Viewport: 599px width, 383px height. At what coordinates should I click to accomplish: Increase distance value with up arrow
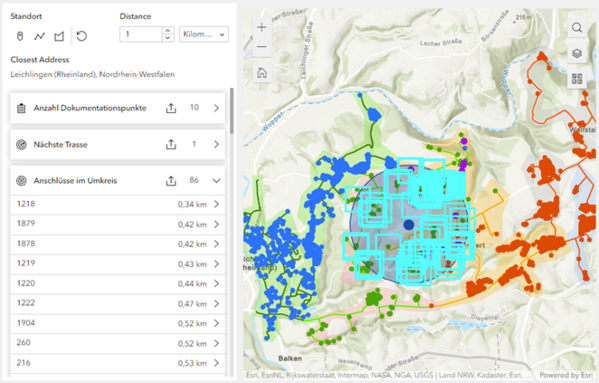168,31
